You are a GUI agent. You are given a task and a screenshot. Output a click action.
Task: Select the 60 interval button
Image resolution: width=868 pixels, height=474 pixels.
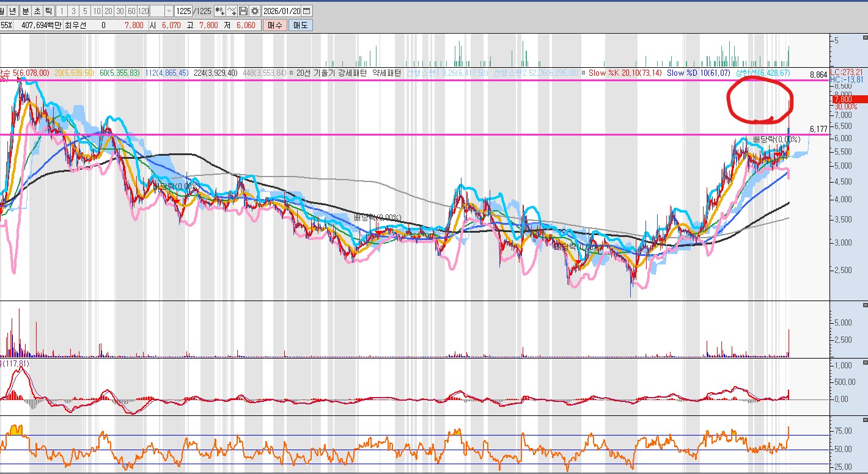tap(131, 11)
